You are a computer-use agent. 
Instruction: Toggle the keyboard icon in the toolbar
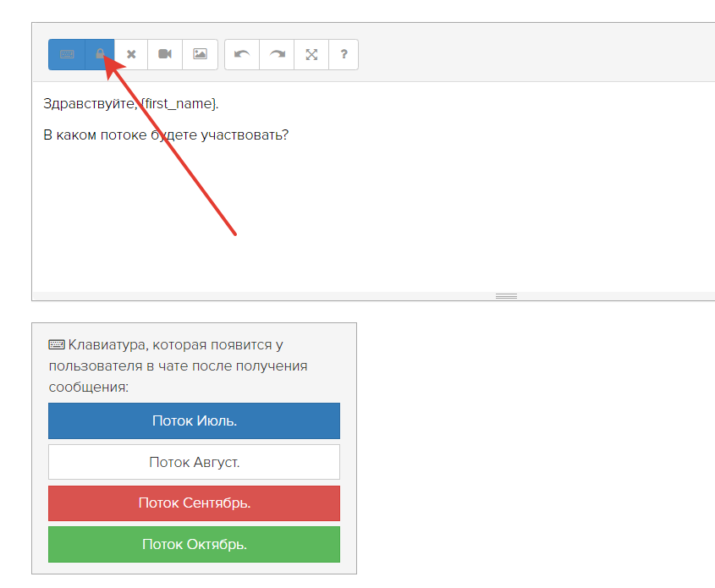[67, 55]
